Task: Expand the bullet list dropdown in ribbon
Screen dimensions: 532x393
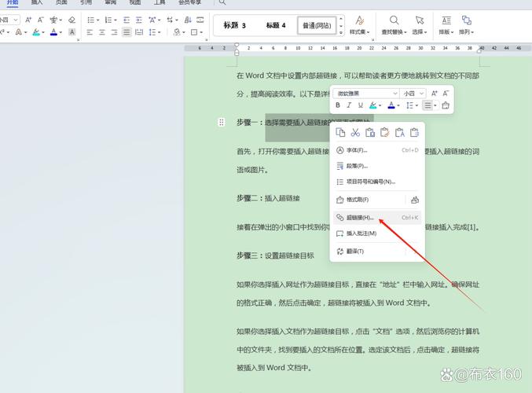Action: pyautogui.click(x=98, y=20)
